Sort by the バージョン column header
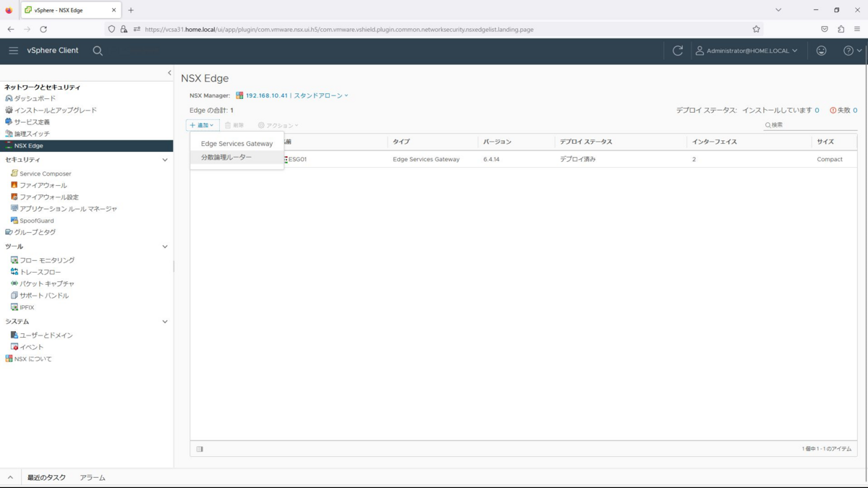 (x=497, y=142)
